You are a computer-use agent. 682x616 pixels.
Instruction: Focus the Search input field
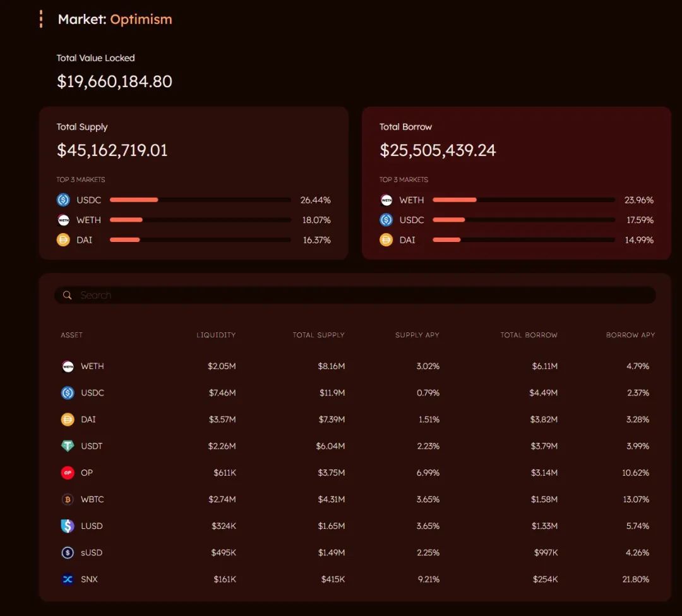[x=355, y=296]
